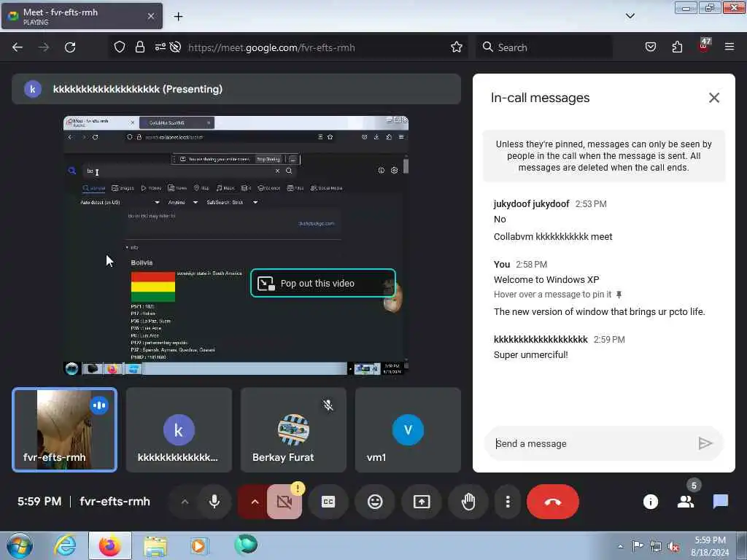Viewport: 747px width, 560px height.
Task: Click the message "Super unmerciful!"
Action: (531, 355)
